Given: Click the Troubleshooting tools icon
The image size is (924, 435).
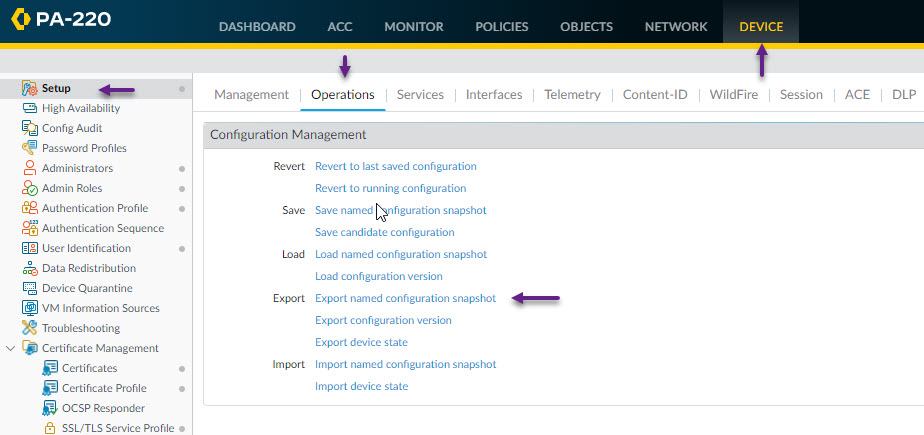Looking at the screenshot, I should tap(29, 328).
